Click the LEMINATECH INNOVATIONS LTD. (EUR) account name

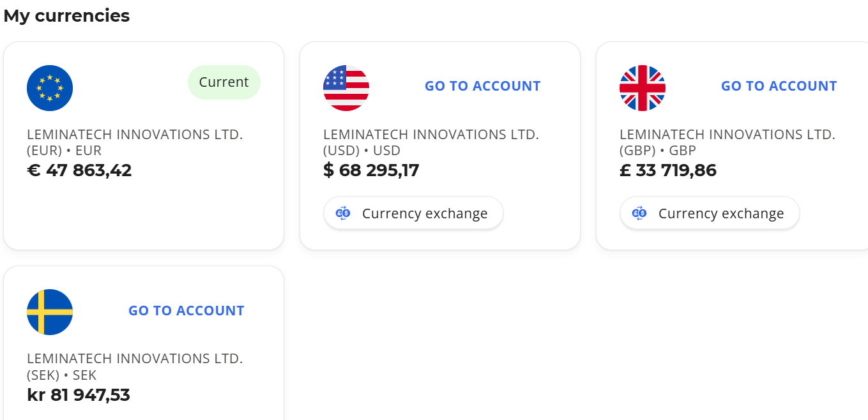134,142
